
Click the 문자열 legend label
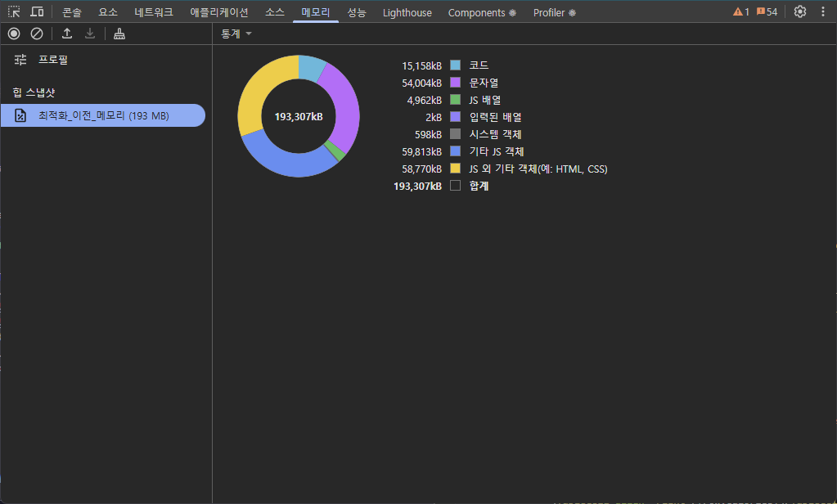(x=484, y=83)
